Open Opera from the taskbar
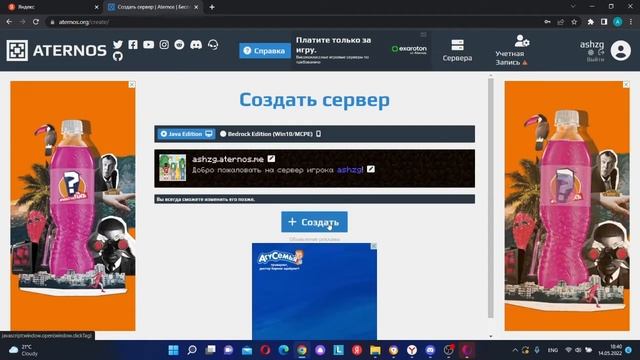 pos(265,350)
